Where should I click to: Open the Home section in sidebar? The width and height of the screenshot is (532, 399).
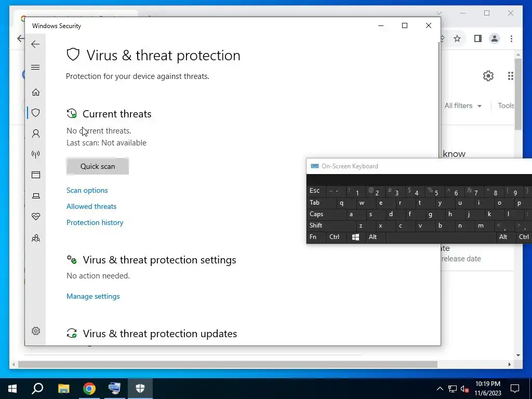(36, 92)
